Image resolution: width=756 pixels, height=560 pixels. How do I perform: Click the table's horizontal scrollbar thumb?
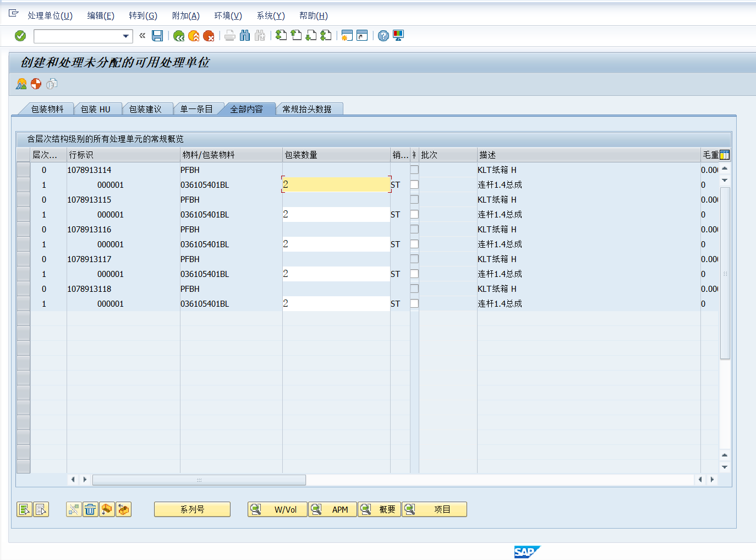[199, 480]
